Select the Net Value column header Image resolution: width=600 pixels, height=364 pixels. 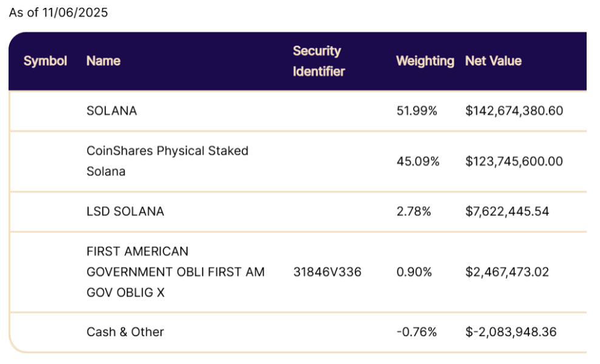point(493,61)
